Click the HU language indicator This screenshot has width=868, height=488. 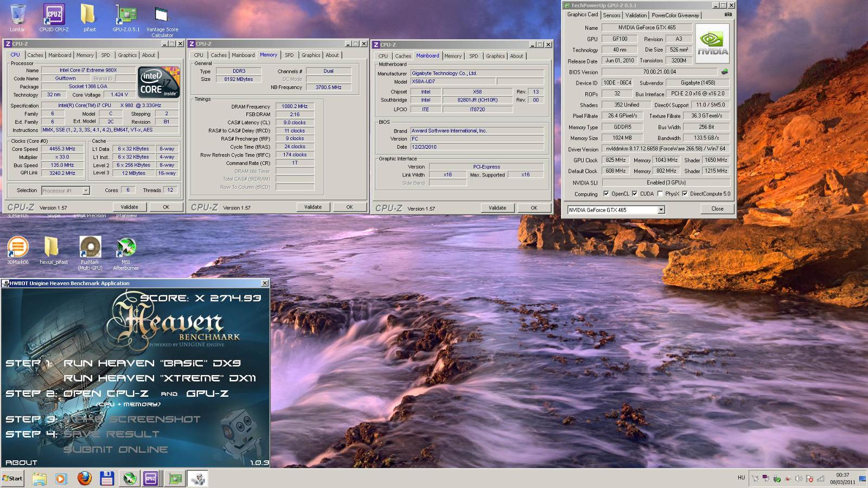[x=741, y=478]
